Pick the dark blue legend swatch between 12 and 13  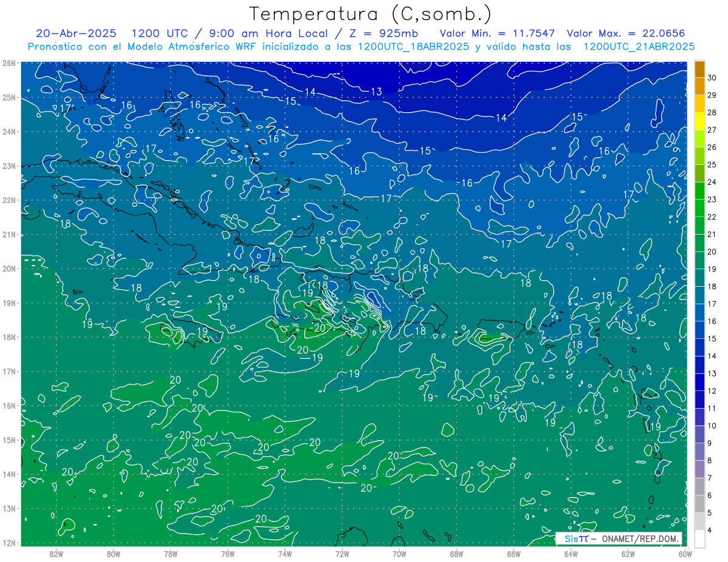[700, 383]
